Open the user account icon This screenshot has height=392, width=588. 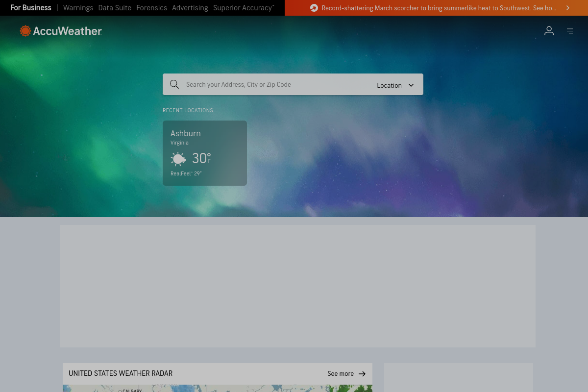click(549, 30)
